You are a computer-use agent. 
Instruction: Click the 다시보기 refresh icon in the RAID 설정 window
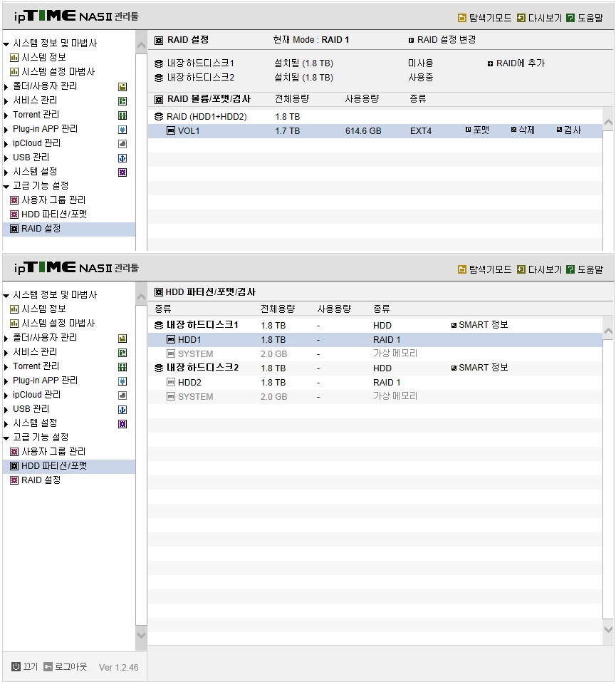(x=521, y=18)
